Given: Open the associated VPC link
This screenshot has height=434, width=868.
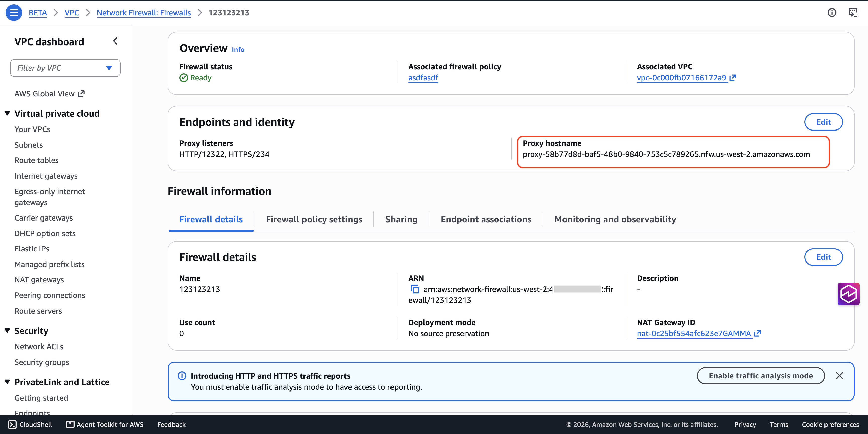Looking at the screenshot, I should pyautogui.click(x=686, y=78).
